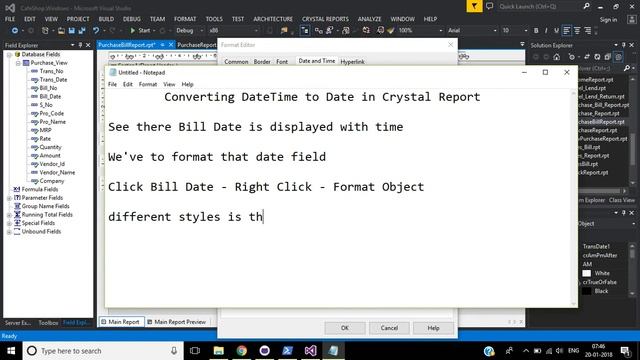The width and height of the screenshot is (640, 360).
Task: Click the Save All icon
Action: [x=82, y=31]
